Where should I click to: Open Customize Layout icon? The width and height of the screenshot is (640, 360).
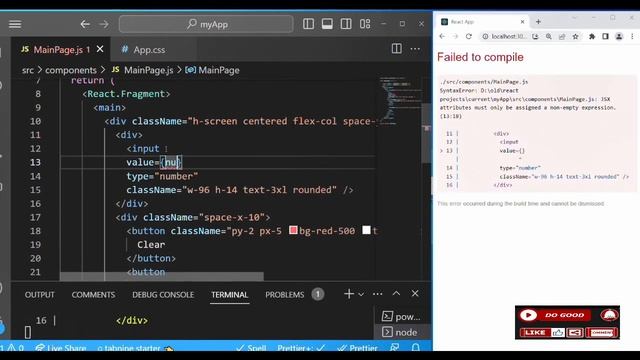(365, 24)
